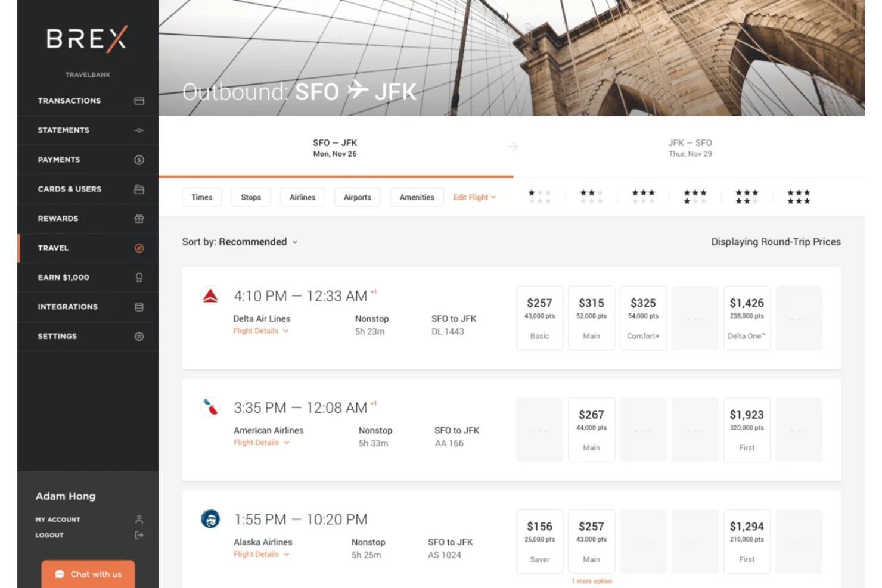882x588 pixels.
Task: Open Transactions menu item
Action: [88, 101]
